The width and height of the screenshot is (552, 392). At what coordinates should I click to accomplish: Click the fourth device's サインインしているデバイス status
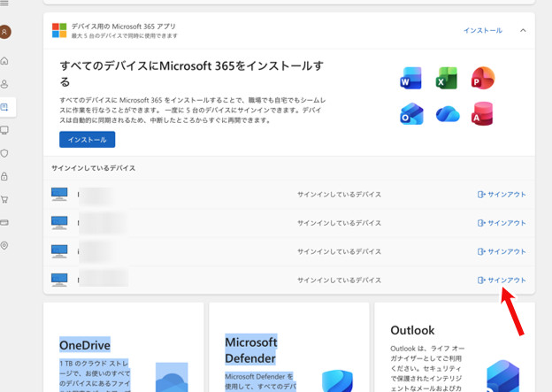point(339,280)
